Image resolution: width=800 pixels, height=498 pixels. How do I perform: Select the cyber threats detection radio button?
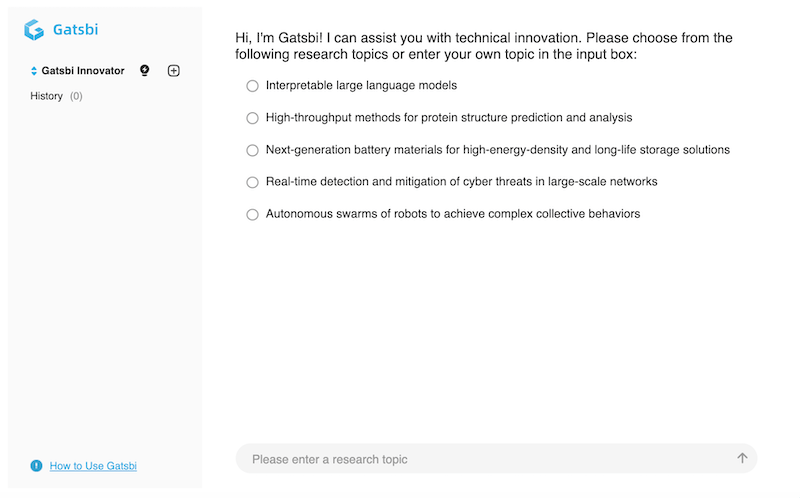[x=253, y=182]
